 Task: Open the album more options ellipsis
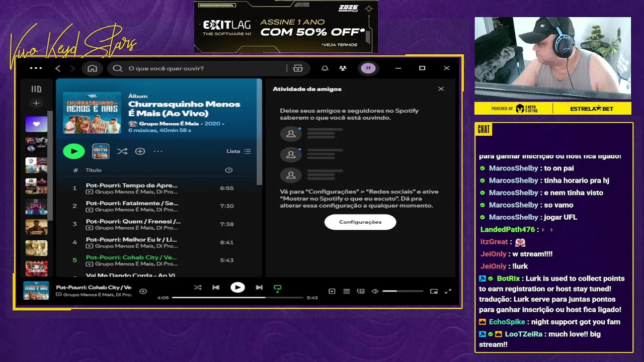point(158,151)
